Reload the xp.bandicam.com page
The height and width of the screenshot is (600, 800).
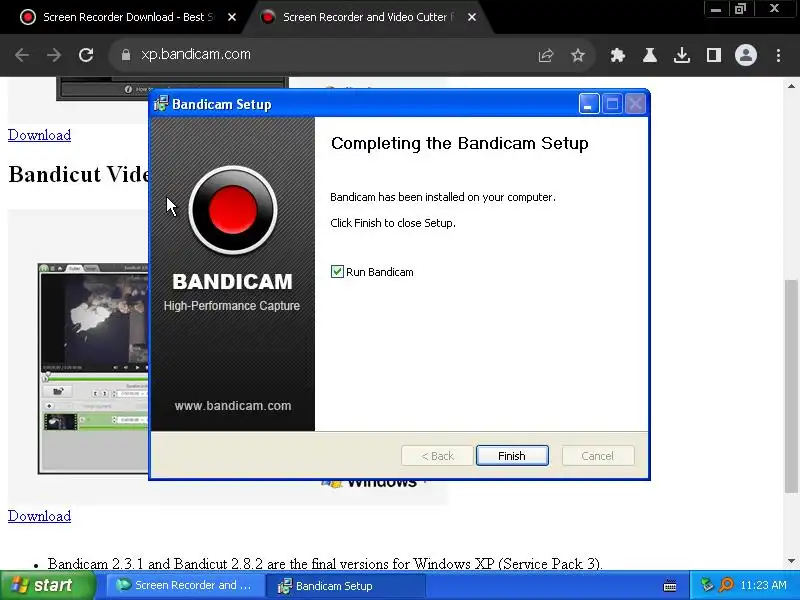(86, 55)
